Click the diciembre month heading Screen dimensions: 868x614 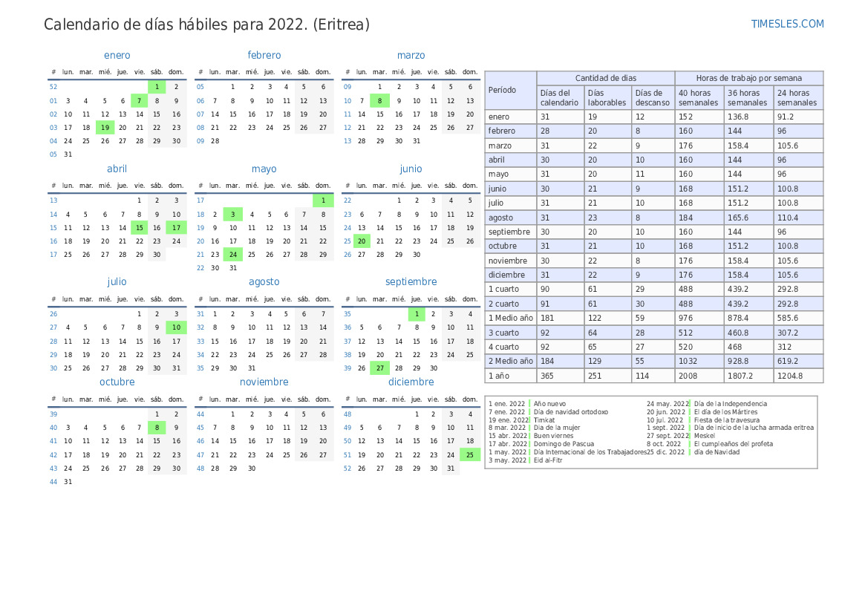(411, 382)
